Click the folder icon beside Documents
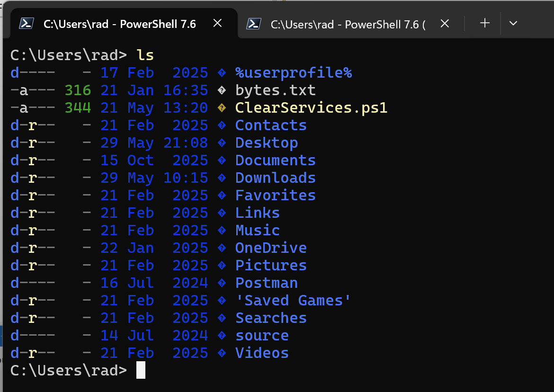 222,160
